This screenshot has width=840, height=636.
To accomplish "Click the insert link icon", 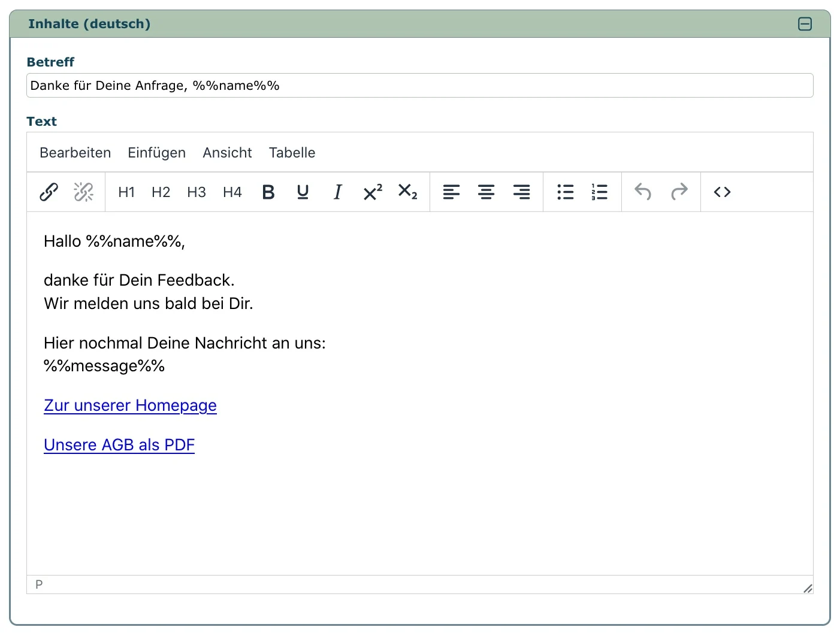I will [x=49, y=192].
